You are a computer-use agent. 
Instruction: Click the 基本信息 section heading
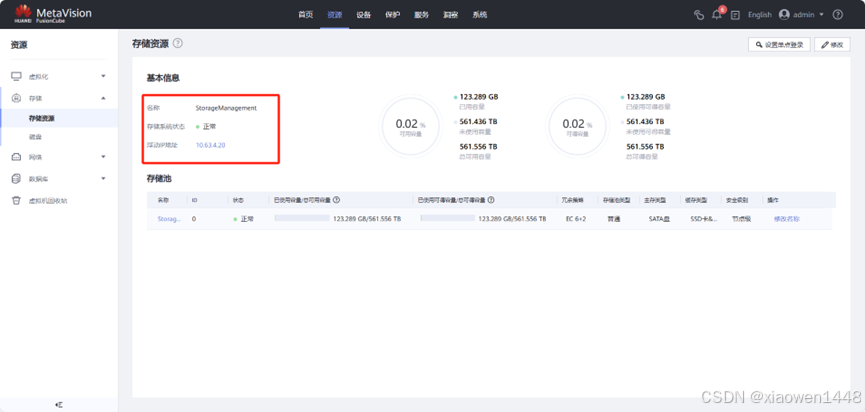pos(163,78)
